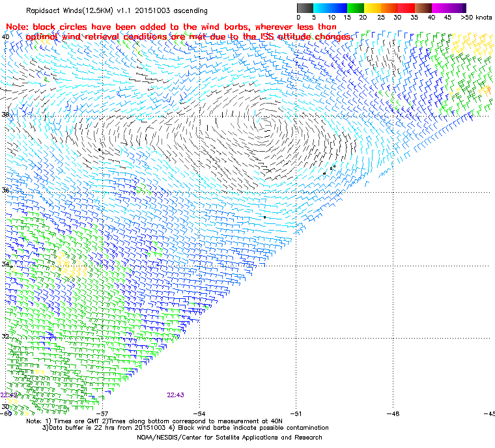Click the latitude label '40'
This screenshot has height=448, width=495.
[x=5, y=37]
